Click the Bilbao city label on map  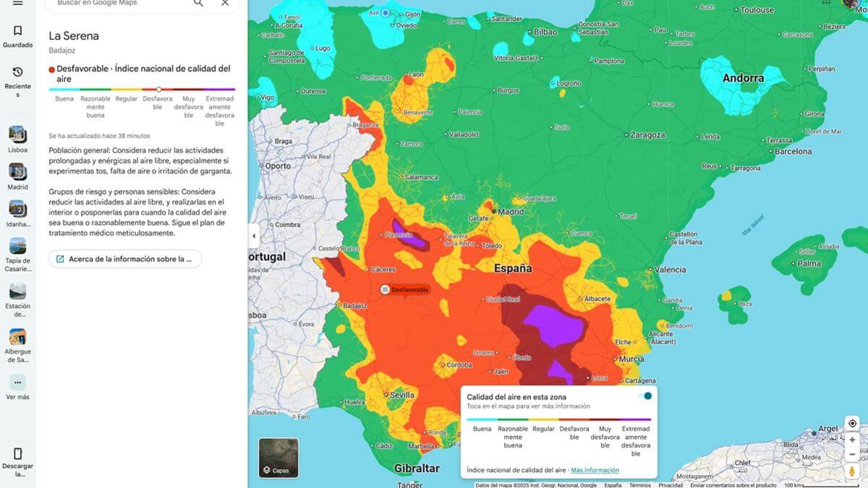tap(545, 32)
